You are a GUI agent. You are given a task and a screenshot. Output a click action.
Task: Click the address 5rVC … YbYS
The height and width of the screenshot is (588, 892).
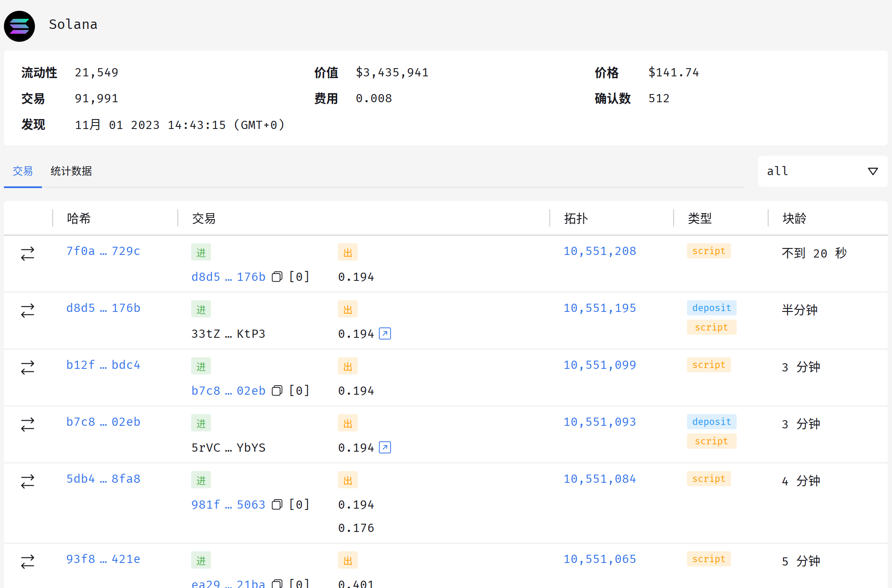[228, 447]
